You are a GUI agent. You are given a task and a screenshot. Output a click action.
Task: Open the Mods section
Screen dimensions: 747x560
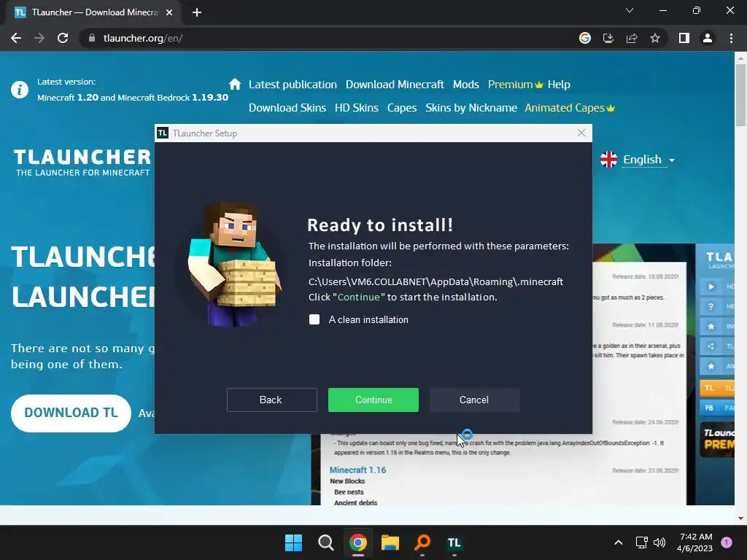tap(465, 85)
